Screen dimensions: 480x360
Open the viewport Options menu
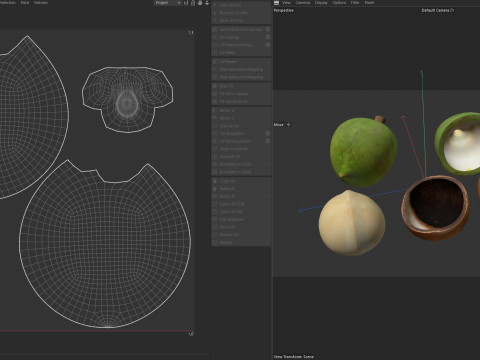[x=339, y=3]
